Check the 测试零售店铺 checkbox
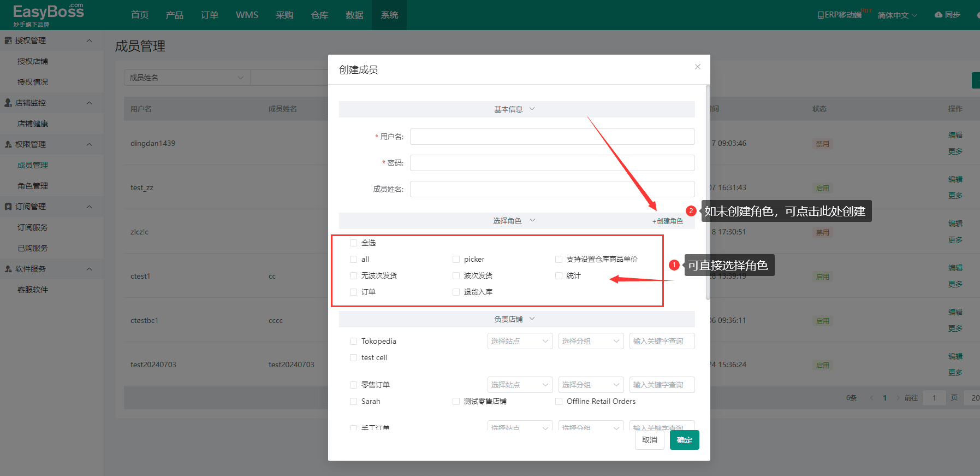Viewport: 980px width, 476px height. 456,402
